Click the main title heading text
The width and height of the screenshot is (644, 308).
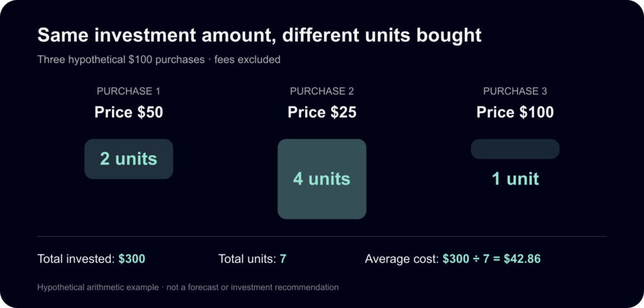[x=259, y=36]
